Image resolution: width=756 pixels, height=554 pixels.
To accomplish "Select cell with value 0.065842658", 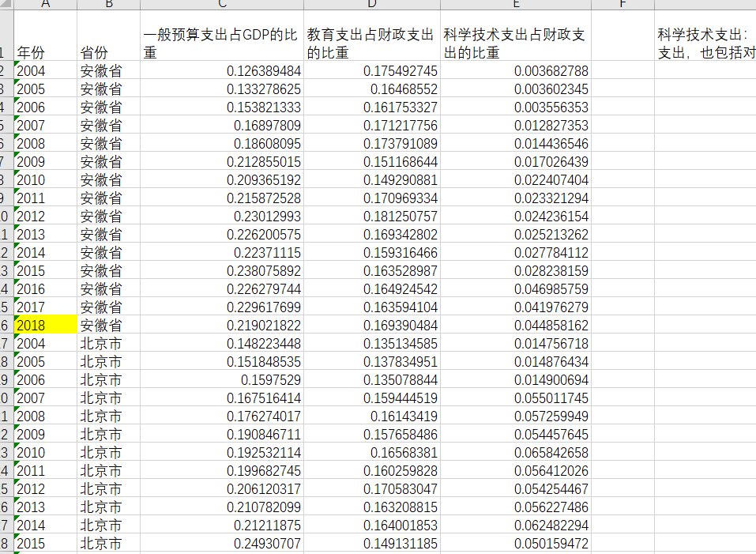I will pyautogui.click(x=515, y=452).
